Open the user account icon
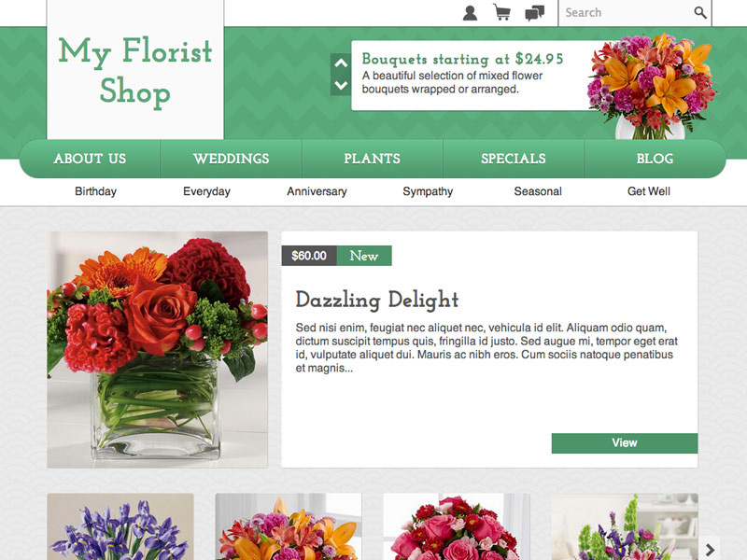747x560 pixels. click(470, 13)
